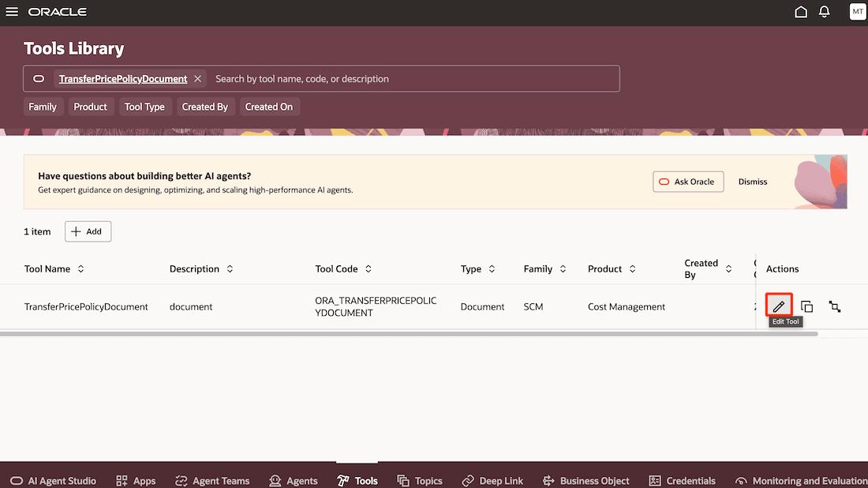The height and width of the screenshot is (488, 868).
Task: Click the home icon in the header
Action: 800,12
